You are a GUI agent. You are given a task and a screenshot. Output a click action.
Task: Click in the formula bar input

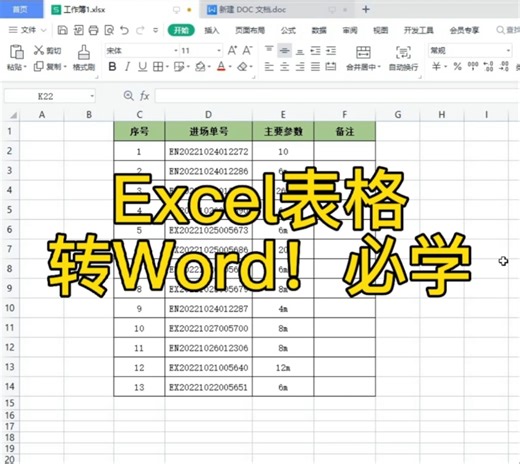point(337,96)
